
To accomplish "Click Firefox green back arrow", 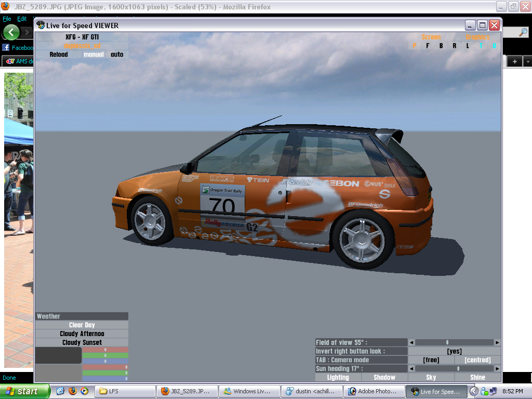I will point(11,33).
